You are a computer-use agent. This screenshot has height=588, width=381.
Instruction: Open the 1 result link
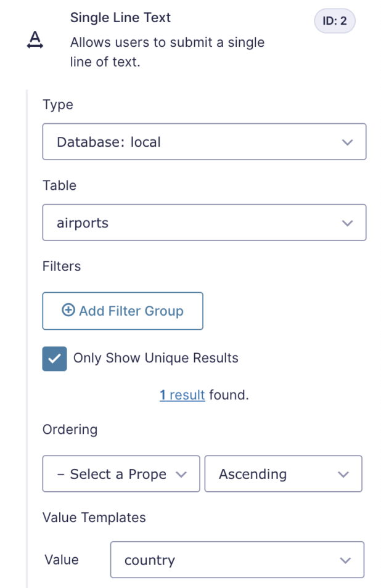[x=182, y=395]
